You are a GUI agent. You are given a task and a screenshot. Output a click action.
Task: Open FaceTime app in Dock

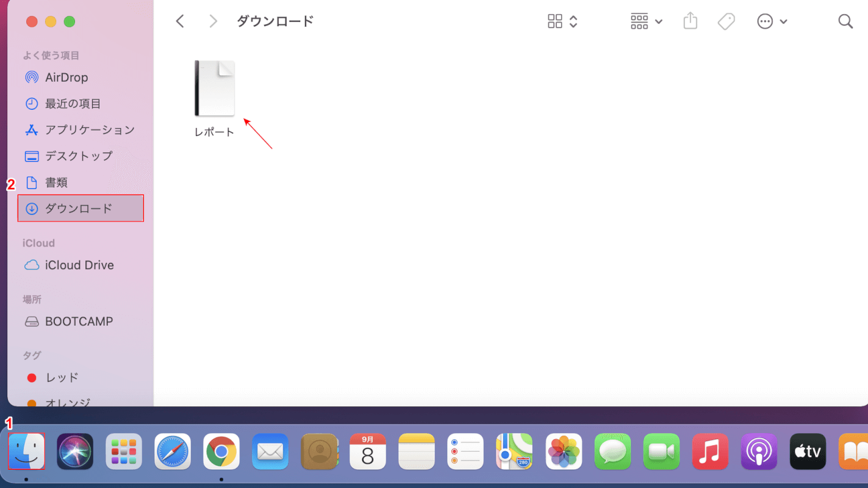(x=661, y=451)
